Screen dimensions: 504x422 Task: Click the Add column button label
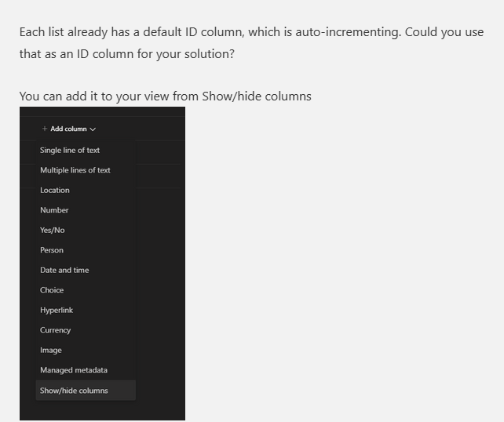tap(68, 129)
